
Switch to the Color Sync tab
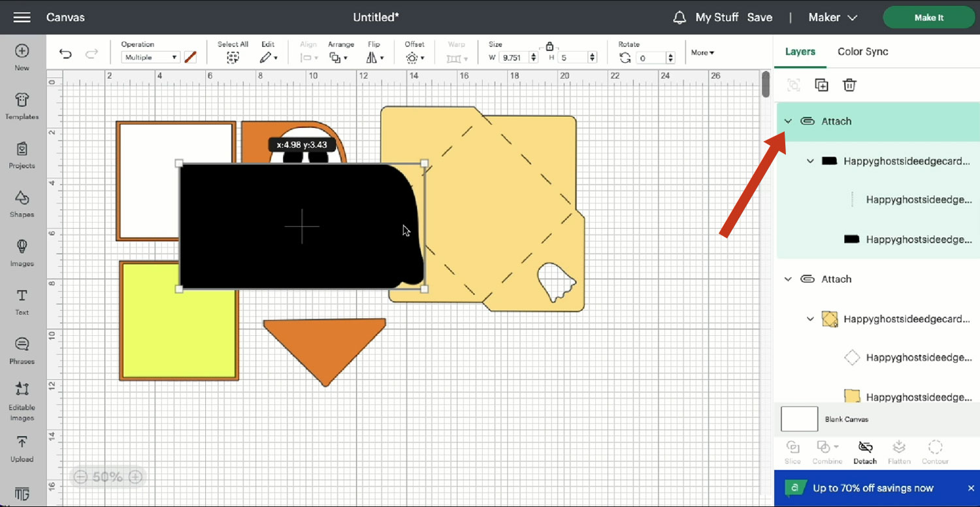click(862, 52)
